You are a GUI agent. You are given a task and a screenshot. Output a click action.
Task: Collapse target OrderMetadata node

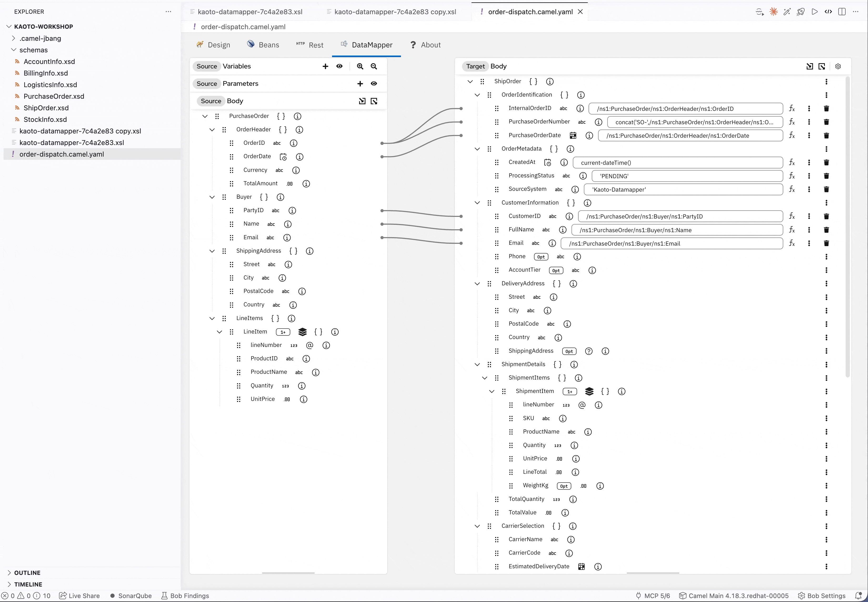click(x=477, y=149)
